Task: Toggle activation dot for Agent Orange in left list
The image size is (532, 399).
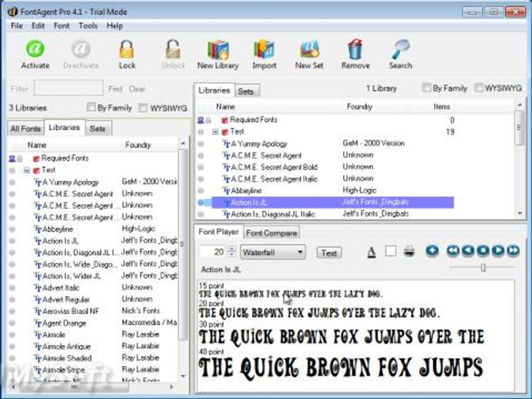Action: tap(12, 323)
